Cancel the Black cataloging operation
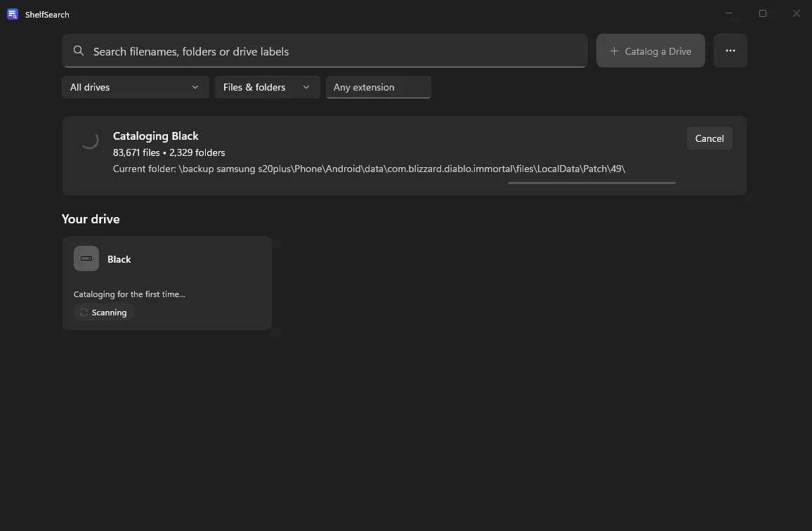Screen dimensions: 812x531 coord(709,138)
